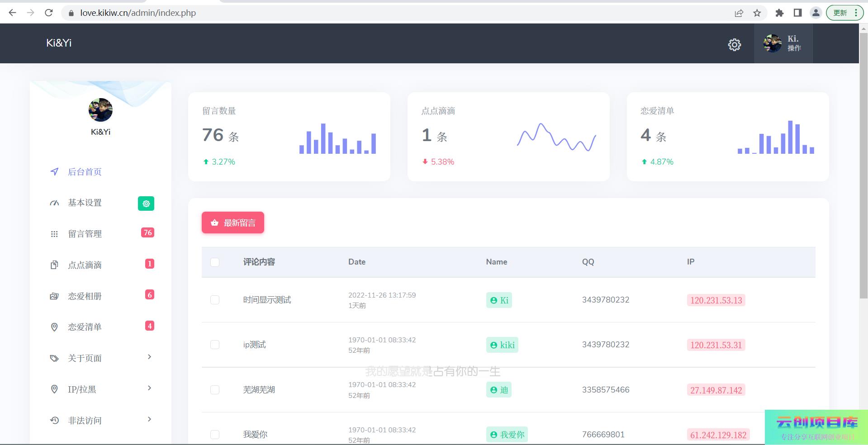Viewport: 868px width, 445px height.
Task: Reload the page with the refresh icon
Action: [49, 13]
